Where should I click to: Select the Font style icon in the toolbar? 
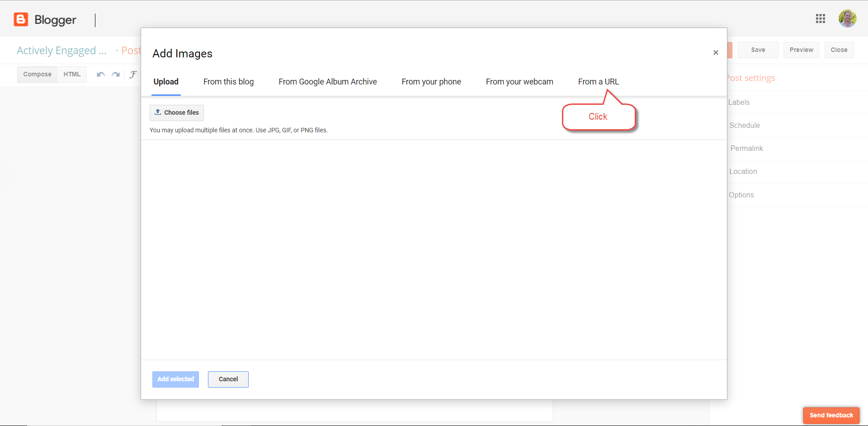coord(133,74)
